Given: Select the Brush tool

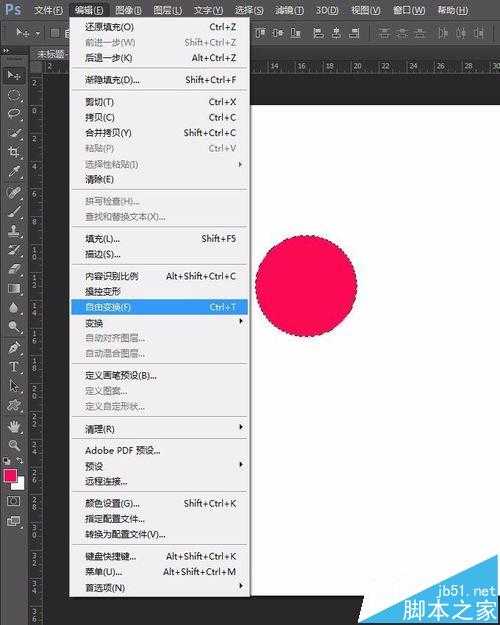Looking at the screenshot, I should pyautogui.click(x=14, y=212).
